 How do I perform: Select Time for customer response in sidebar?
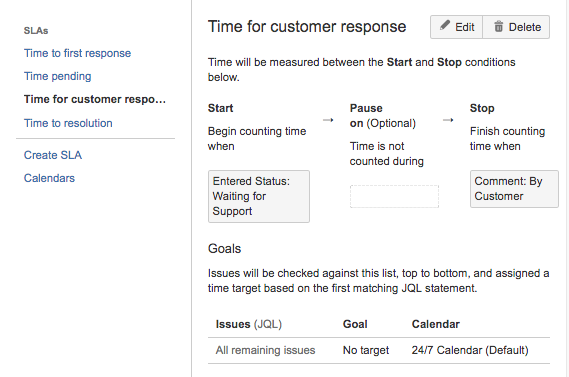click(95, 99)
